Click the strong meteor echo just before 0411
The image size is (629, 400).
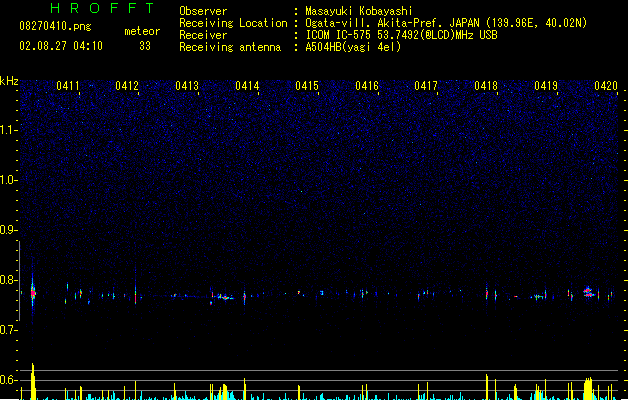tap(33, 293)
